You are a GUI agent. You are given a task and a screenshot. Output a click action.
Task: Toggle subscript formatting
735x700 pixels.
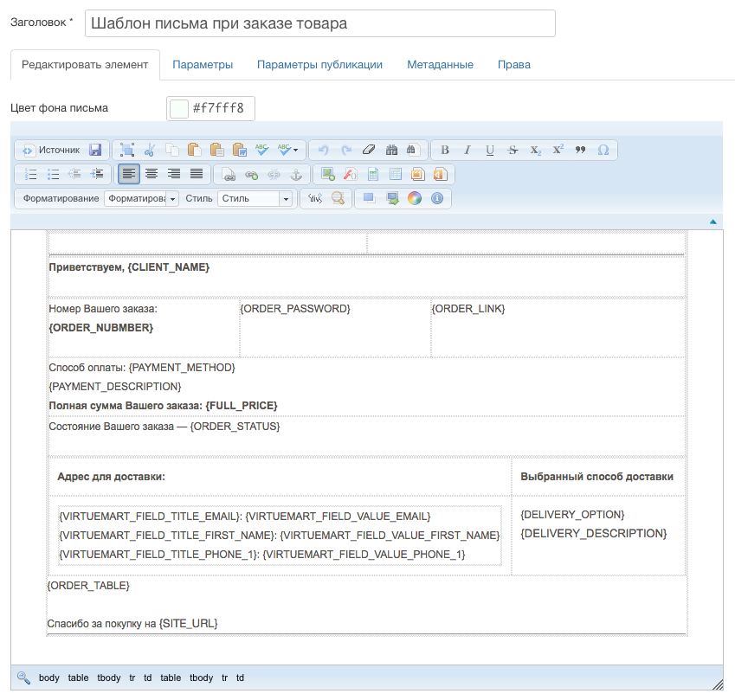[x=535, y=150]
